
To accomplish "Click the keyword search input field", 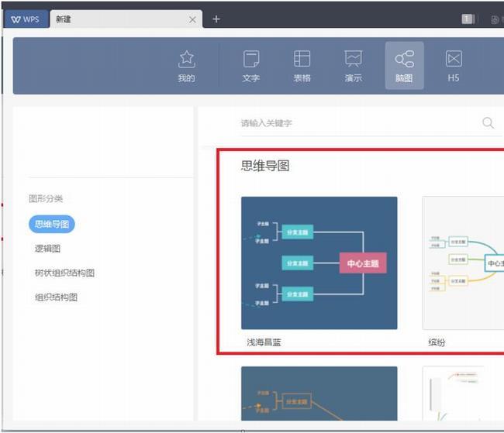I will tap(360, 123).
